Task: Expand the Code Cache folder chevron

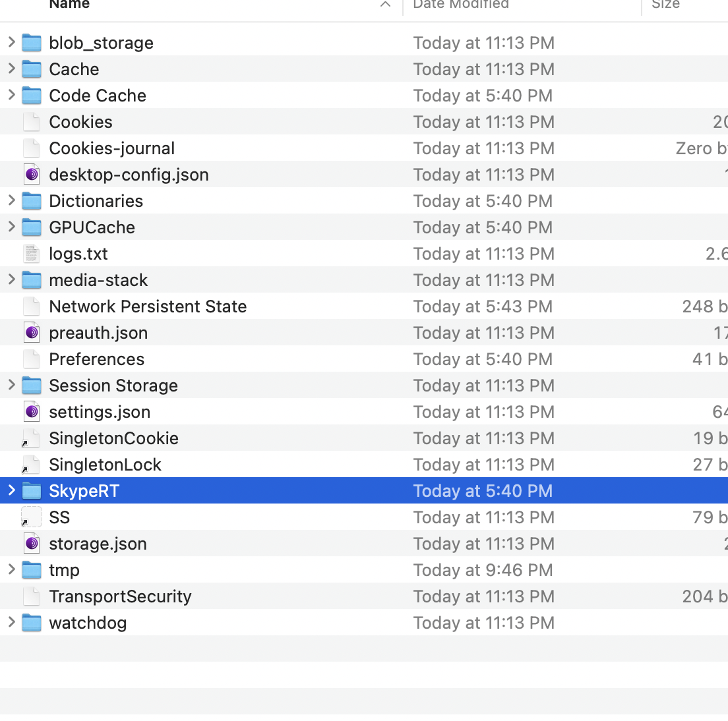Action: [x=12, y=96]
